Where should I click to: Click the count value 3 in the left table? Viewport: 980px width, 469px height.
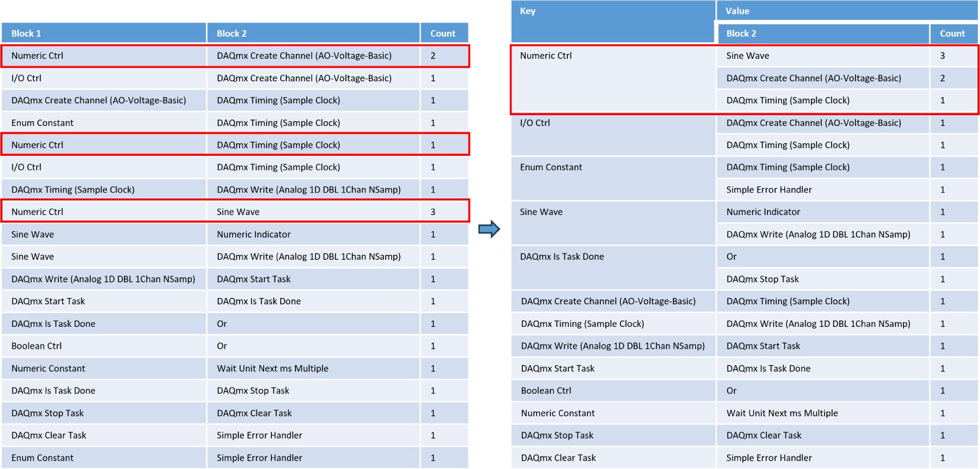pyautogui.click(x=433, y=212)
